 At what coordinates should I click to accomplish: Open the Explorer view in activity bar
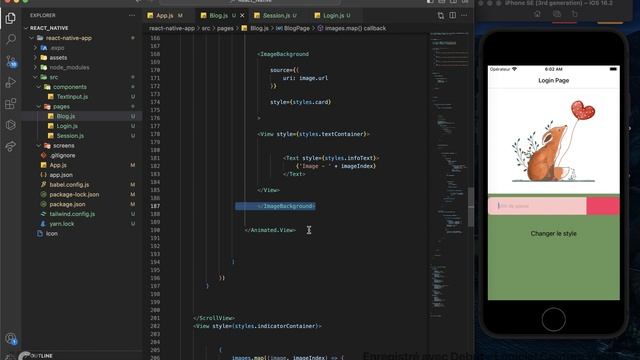click(11, 18)
